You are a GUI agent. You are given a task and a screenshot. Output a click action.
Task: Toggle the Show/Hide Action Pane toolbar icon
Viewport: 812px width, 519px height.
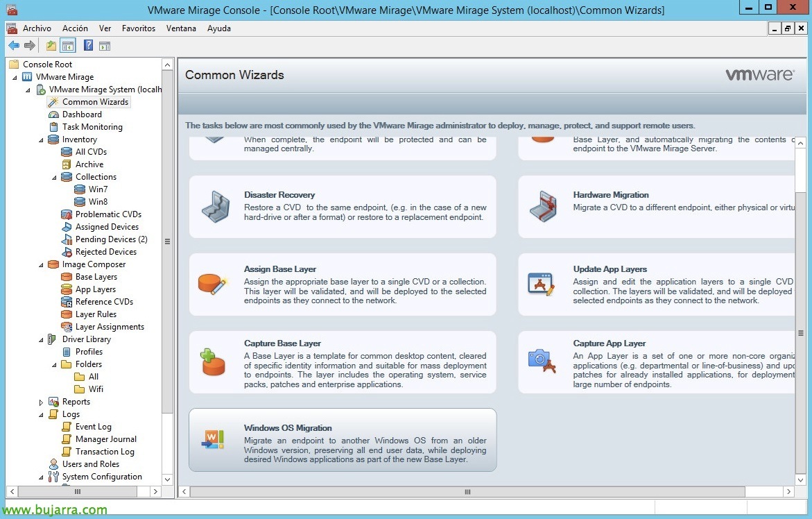[x=105, y=46]
